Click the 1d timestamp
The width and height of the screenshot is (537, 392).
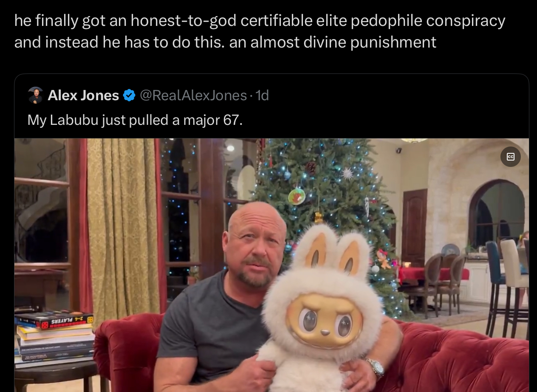tap(262, 96)
